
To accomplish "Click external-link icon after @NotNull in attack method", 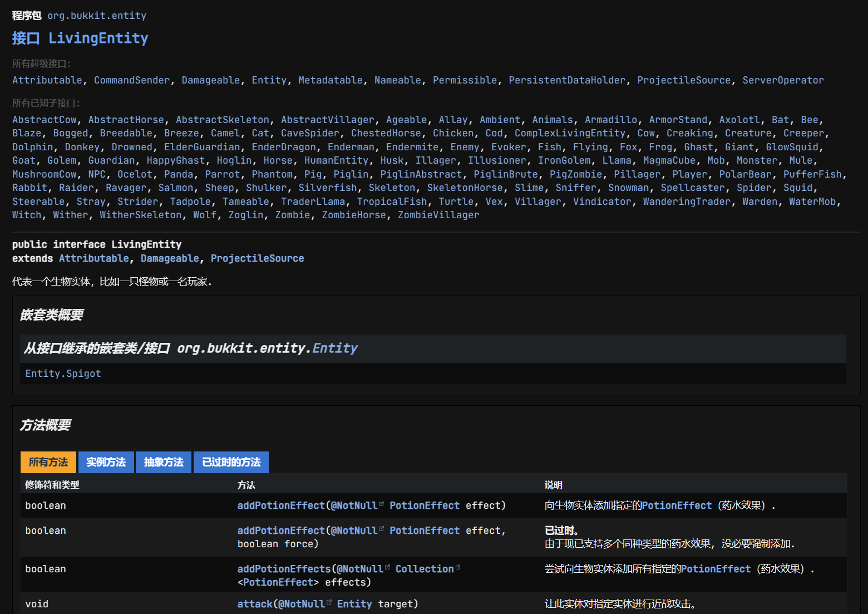I will click(x=329, y=603).
